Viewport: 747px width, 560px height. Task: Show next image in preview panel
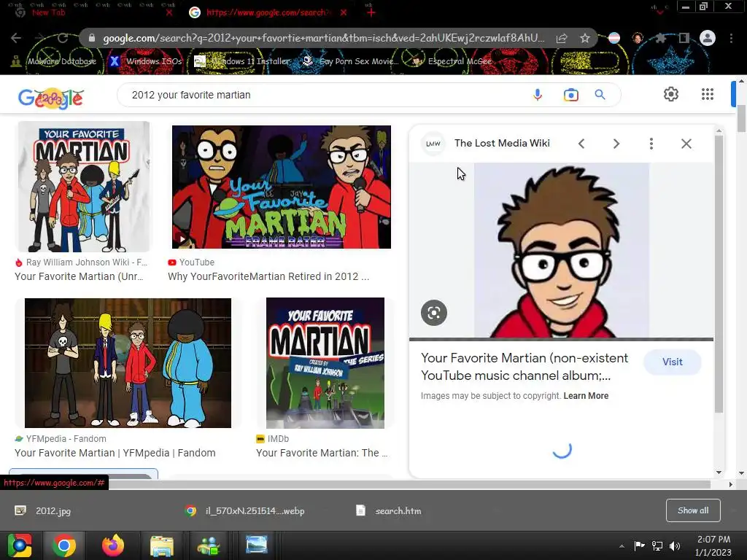616,144
